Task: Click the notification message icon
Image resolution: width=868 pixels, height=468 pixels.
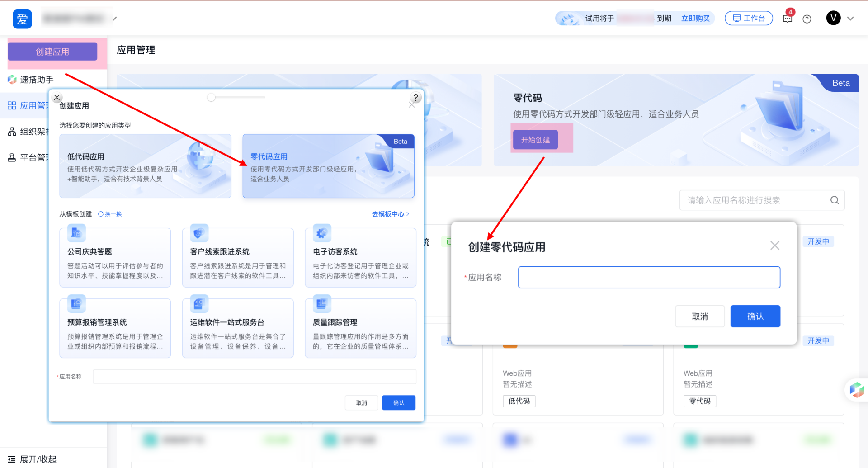Action: [788, 19]
